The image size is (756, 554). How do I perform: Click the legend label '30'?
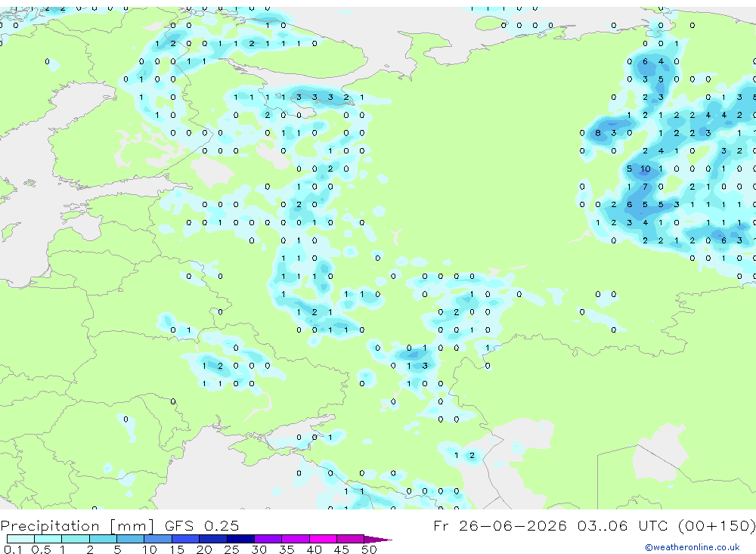click(259, 549)
